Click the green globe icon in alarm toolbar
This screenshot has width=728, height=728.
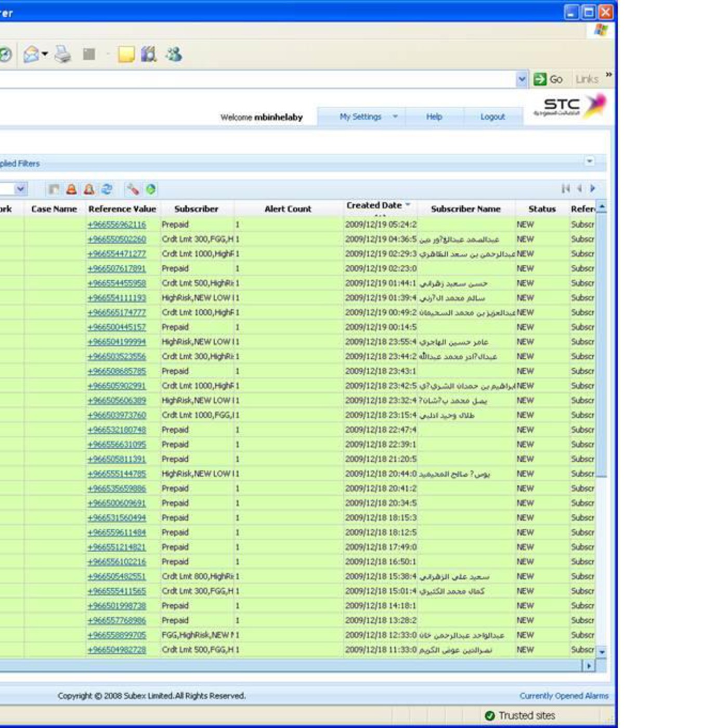click(151, 189)
